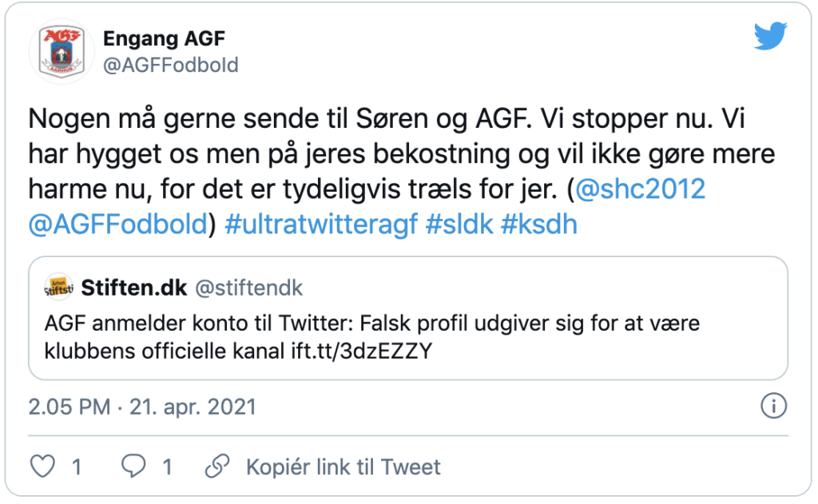Open the 2.05 PM · 21. apr. 2021 timestamp
The image size is (818, 504).
click(142, 407)
